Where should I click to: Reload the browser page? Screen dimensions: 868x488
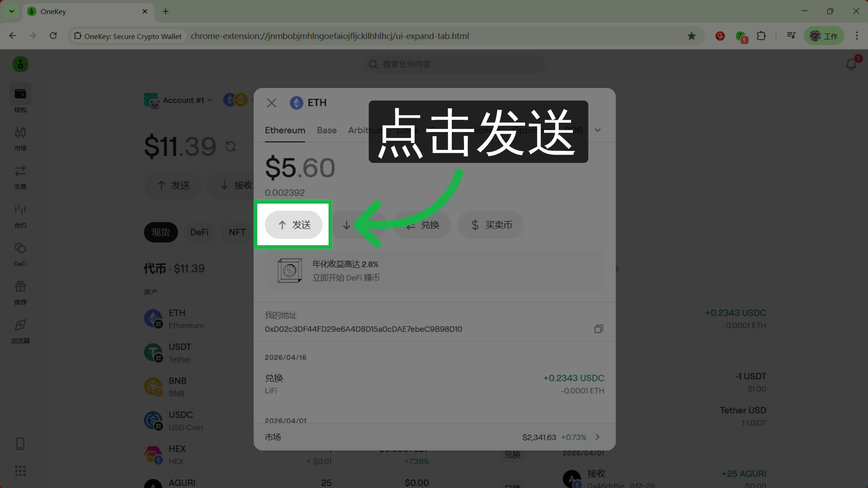[53, 36]
